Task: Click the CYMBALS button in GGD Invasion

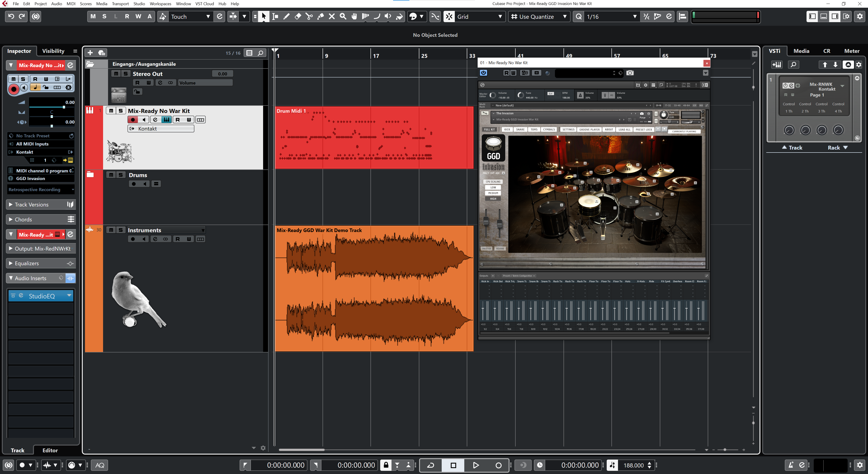Action: [x=549, y=129]
